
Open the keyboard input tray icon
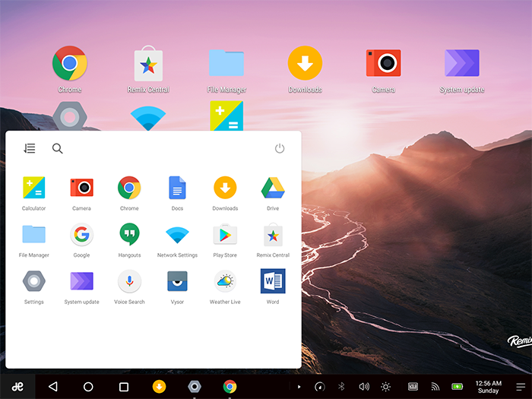pyautogui.click(x=413, y=386)
